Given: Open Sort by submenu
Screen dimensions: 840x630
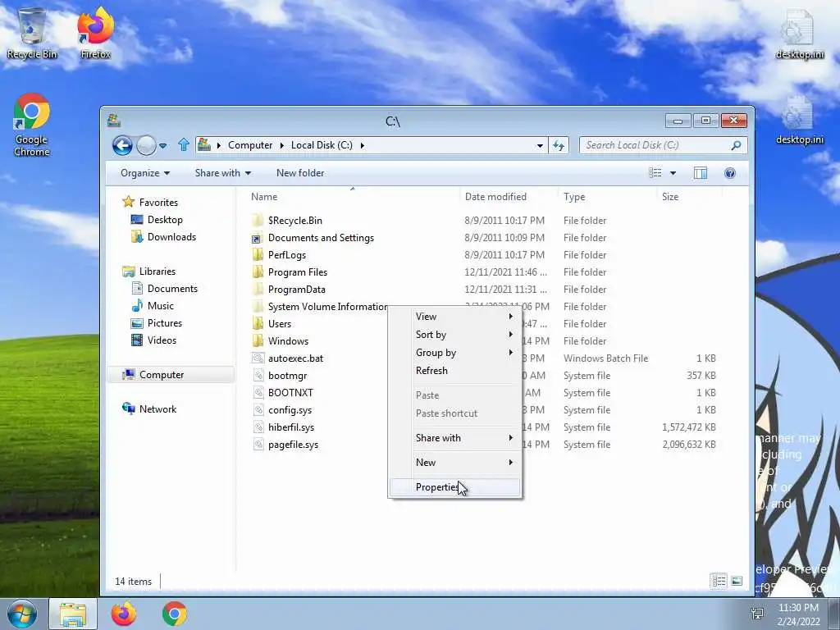Looking at the screenshot, I should click(x=454, y=335).
